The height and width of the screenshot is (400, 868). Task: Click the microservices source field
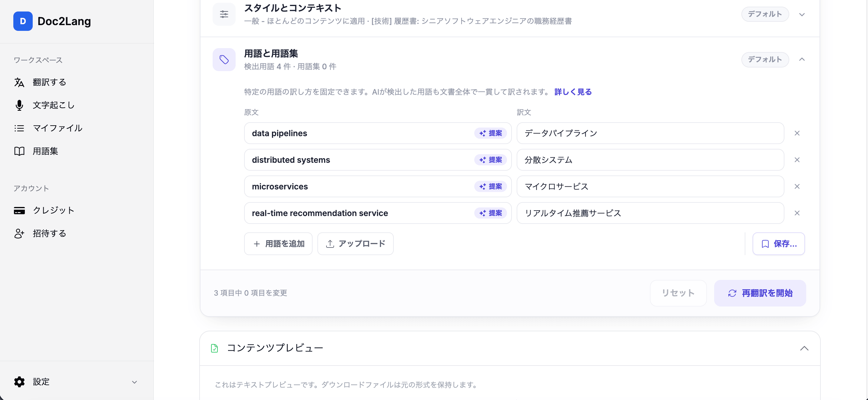point(378,186)
